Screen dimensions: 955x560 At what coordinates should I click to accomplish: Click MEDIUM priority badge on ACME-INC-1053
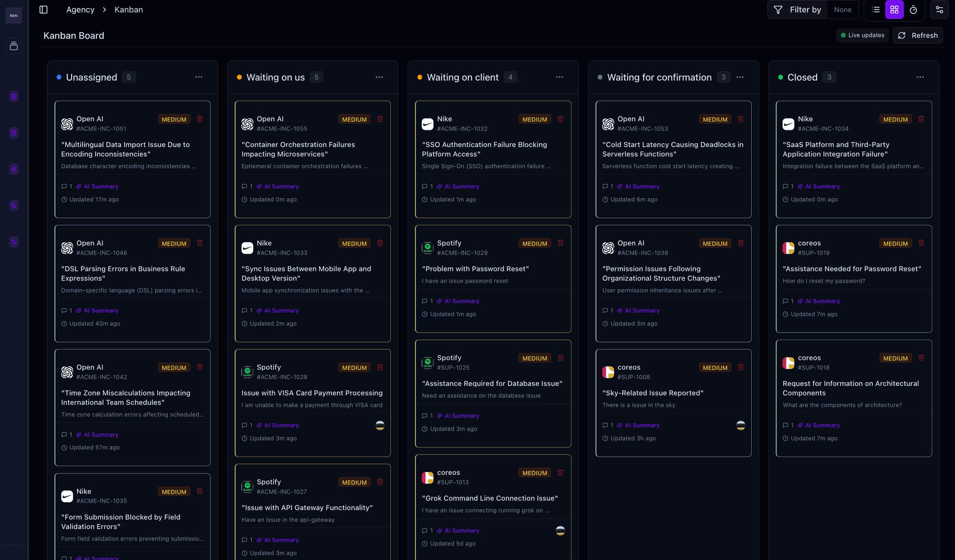click(715, 119)
